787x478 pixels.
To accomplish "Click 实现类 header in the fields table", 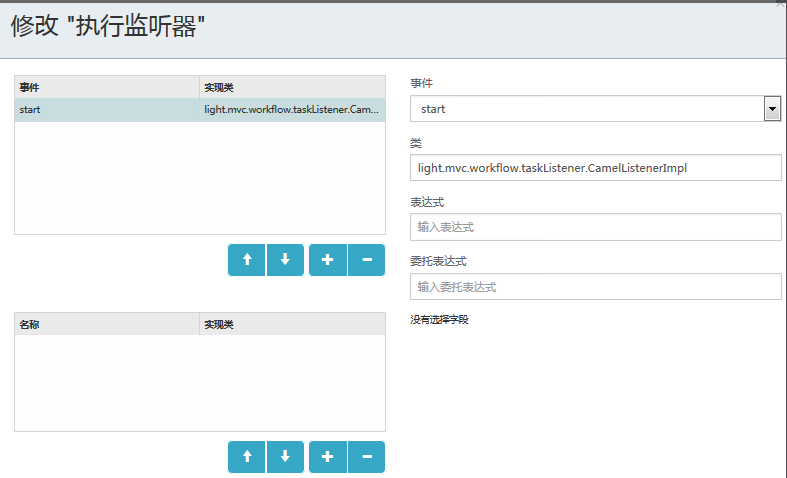I will [292, 324].
